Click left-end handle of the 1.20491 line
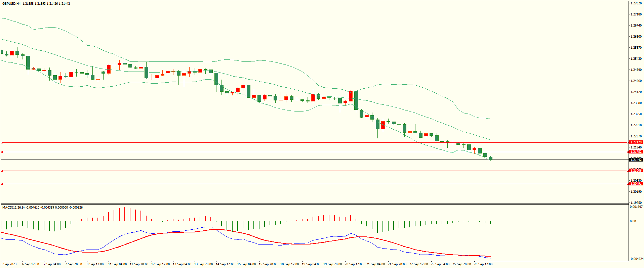The image size is (644, 268). click(x=2, y=184)
